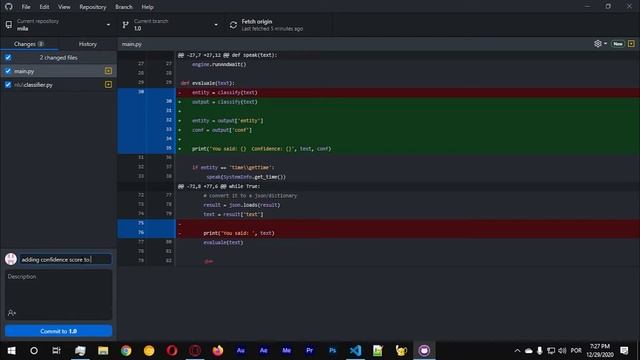Click Fetch origin button
The height and width of the screenshot is (360, 640).
279,25
